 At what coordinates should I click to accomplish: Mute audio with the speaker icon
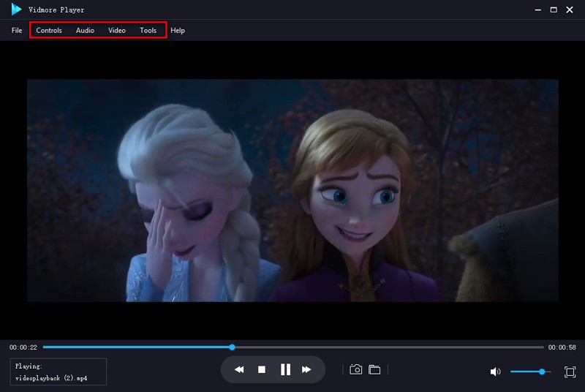[495, 372]
